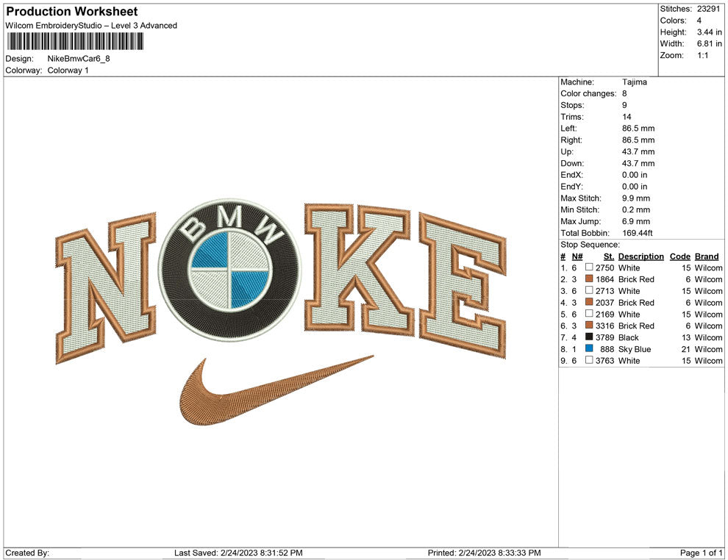Click the 'Code' column header
Viewport: 728px width, 560px height.
tap(680, 256)
